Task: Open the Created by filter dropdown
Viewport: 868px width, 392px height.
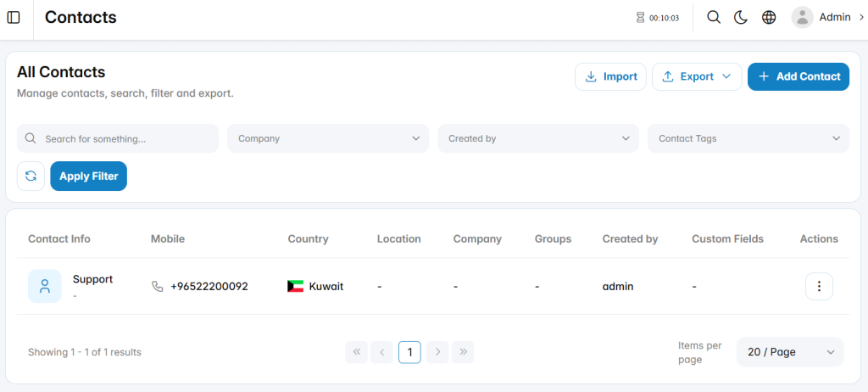Action: coord(538,138)
